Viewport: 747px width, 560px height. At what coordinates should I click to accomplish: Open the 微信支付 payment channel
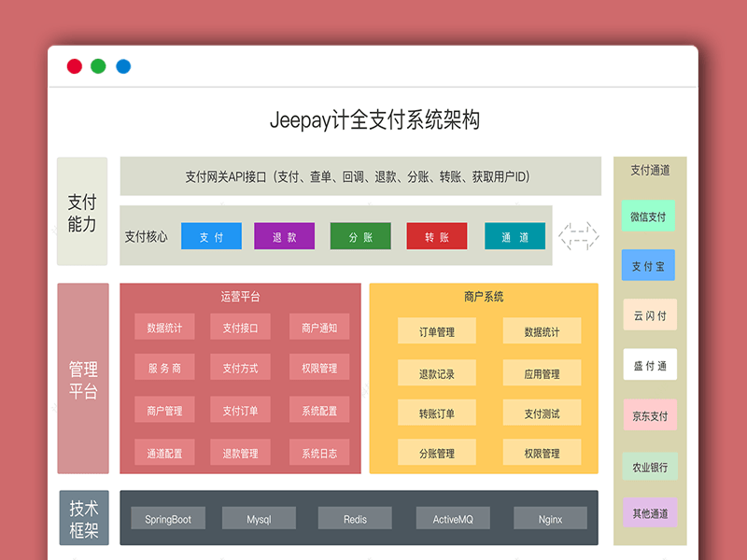650,216
